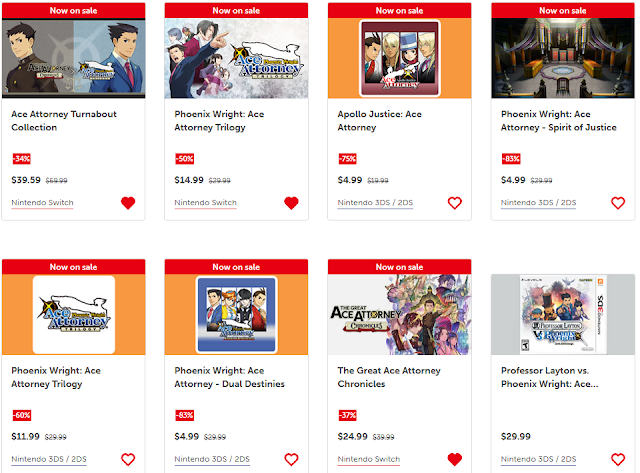
Task: Heart the Dual Destinies game card
Action: (x=291, y=459)
